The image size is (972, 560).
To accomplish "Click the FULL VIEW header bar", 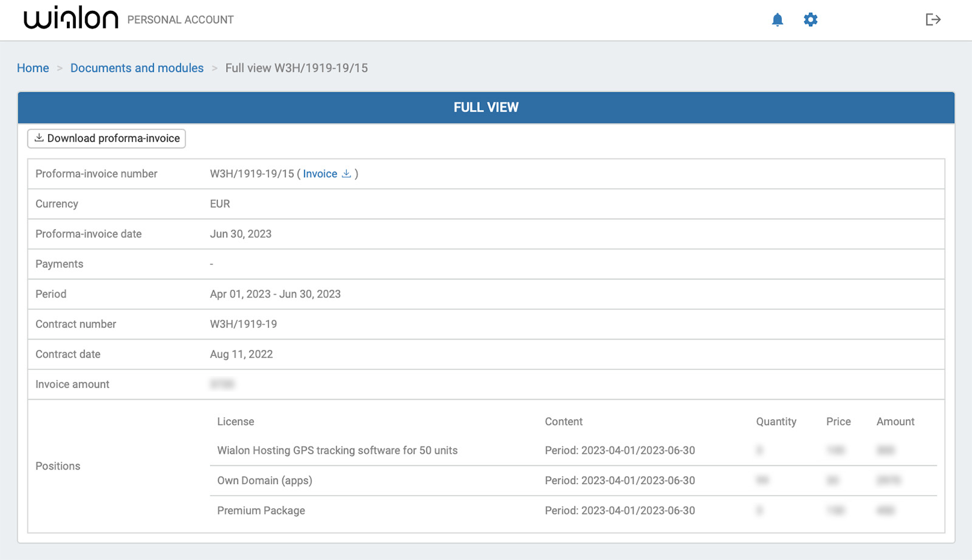I will 486,107.
